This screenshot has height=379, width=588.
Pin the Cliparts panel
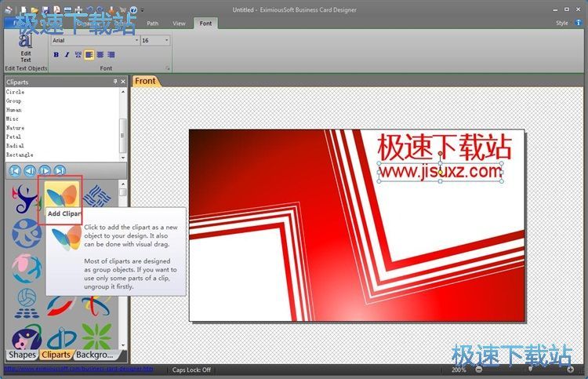115,82
